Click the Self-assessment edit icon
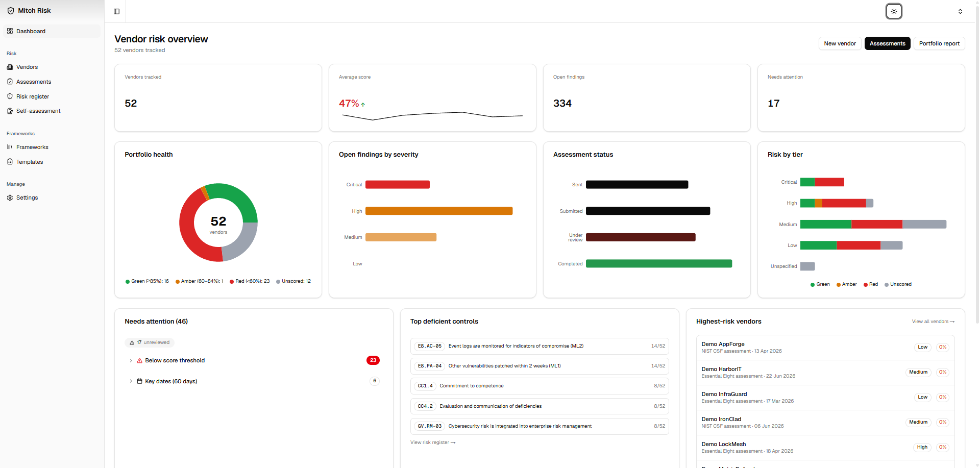The height and width of the screenshot is (468, 980). [x=10, y=111]
